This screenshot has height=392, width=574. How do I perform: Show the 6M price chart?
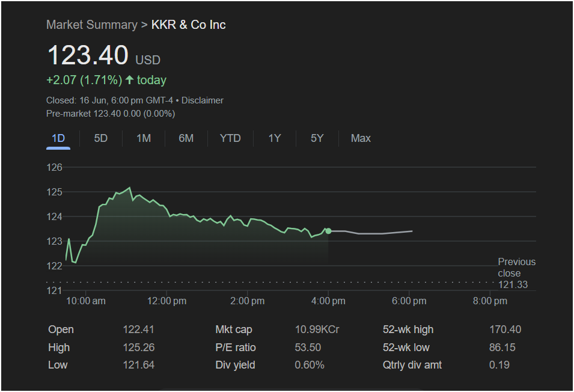(x=186, y=138)
